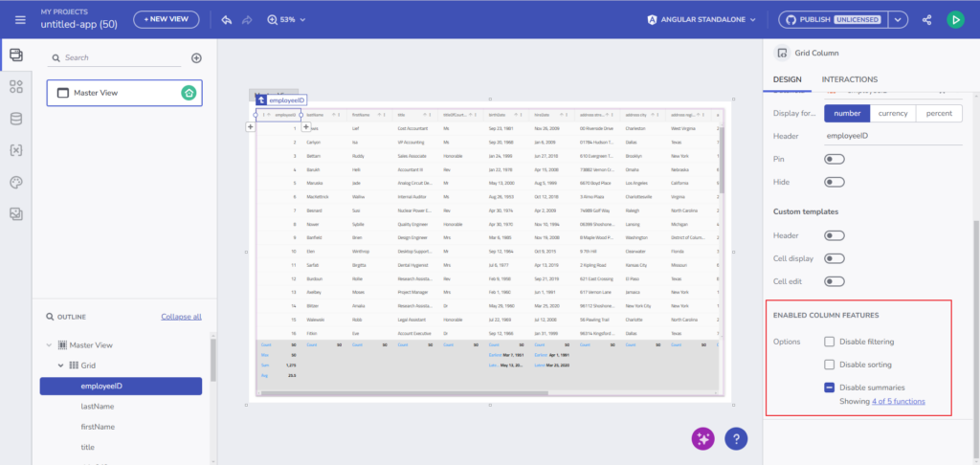
Task: Collapse the Grid outline node
Action: coord(61,365)
